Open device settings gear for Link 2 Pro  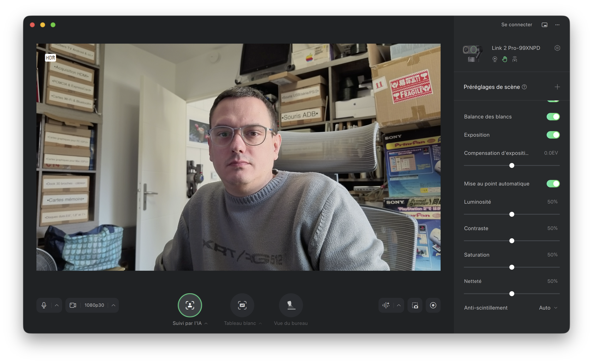tap(557, 48)
